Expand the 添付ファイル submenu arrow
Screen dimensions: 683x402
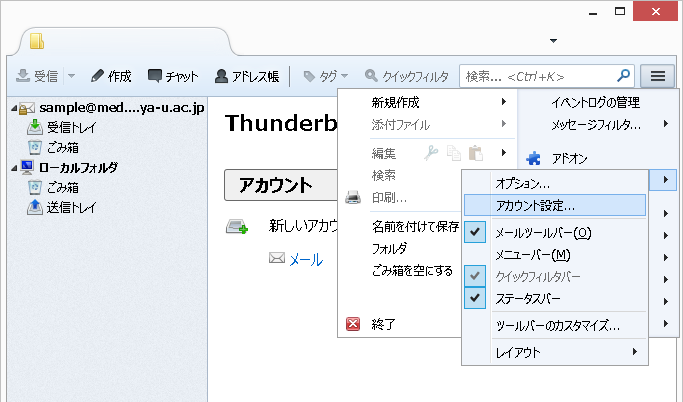504,124
